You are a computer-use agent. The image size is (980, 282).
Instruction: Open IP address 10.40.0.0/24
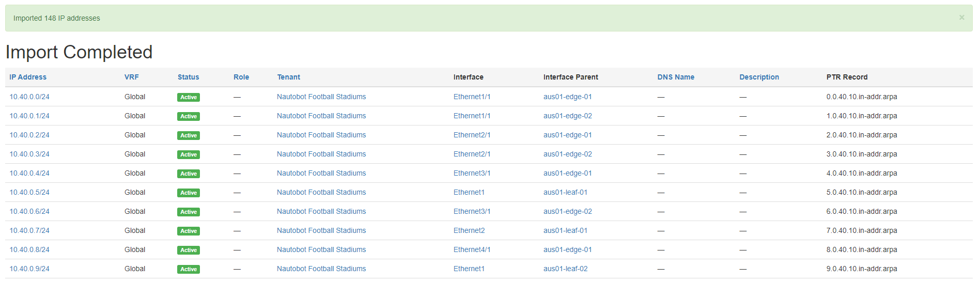point(29,97)
